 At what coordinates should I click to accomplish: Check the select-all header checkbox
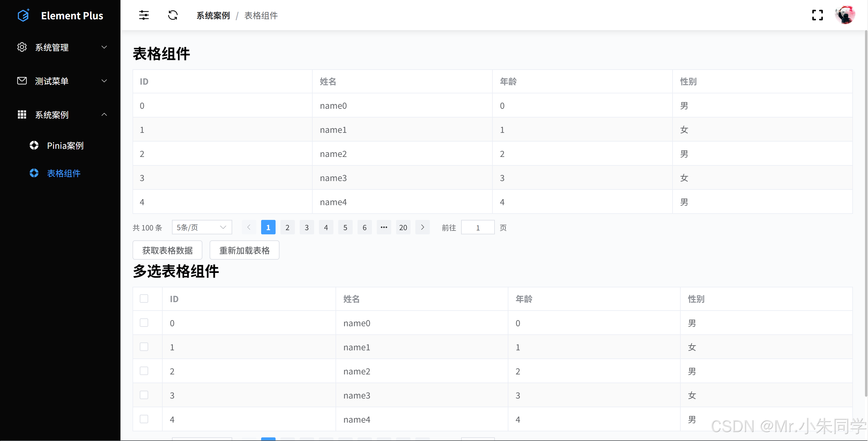[144, 299]
